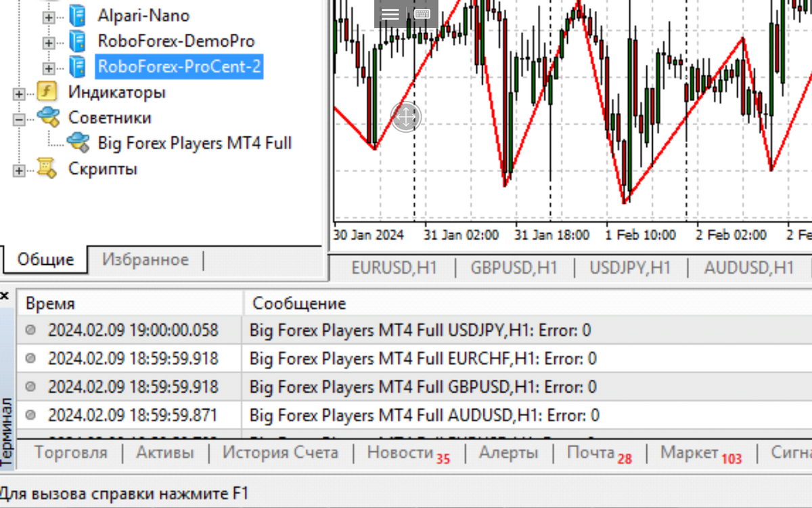812x508 pixels.
Task: Expand the RoboForex-DemoPro tree node
Action: [x=48, y=43]
